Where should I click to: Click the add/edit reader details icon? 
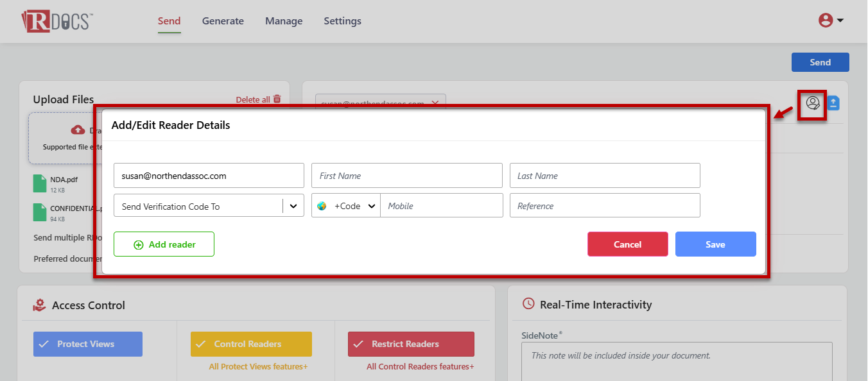click(x=813, y=103)
